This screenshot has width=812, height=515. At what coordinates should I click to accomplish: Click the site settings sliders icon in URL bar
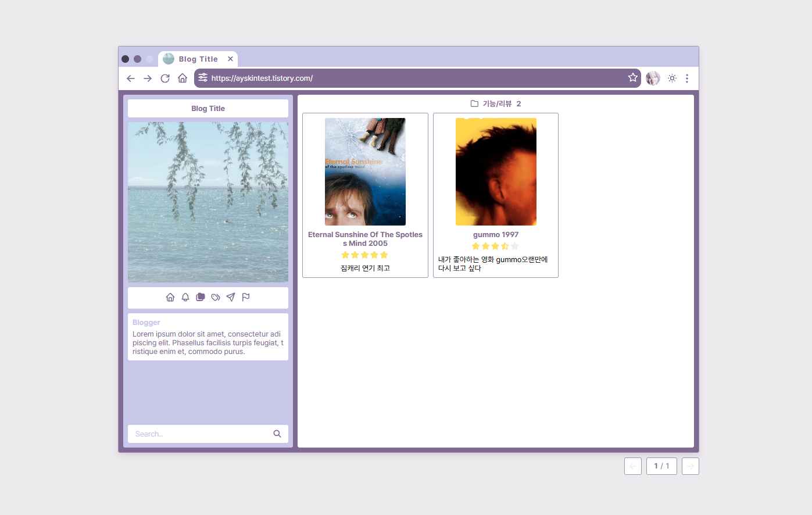point(203,77)
